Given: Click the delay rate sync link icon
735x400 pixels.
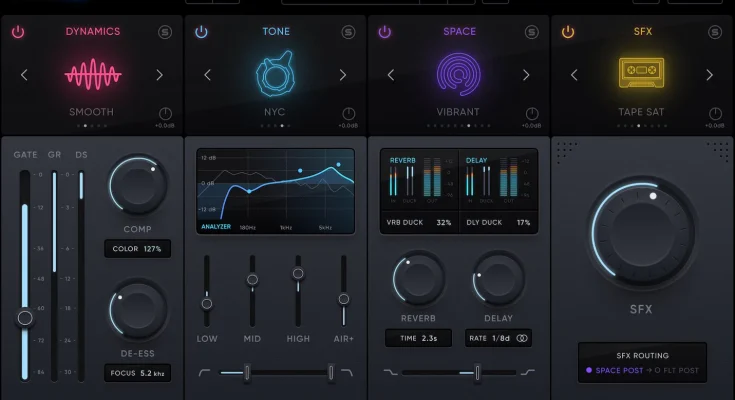Looking at the screenshot, I should tap(522, 338).
